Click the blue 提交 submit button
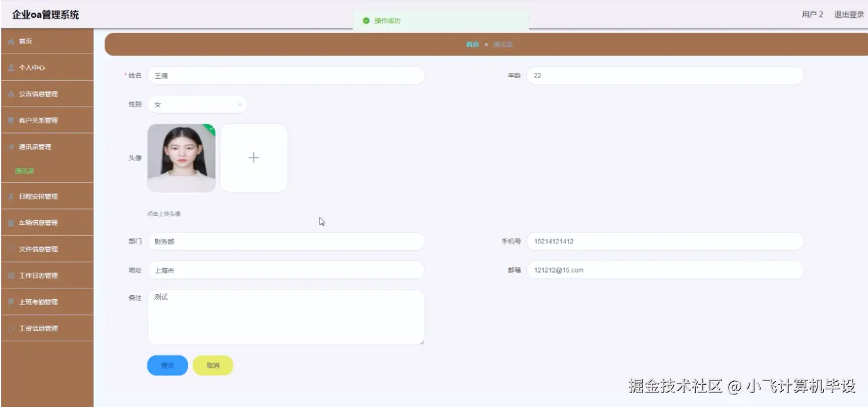Viewport: 868px width, 407px height. (x=168, y=365)
